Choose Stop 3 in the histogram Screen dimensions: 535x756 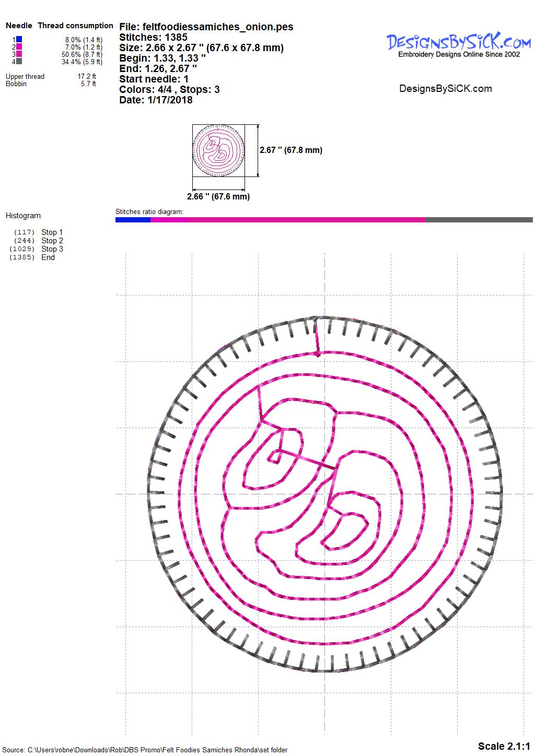pyautogui.click(x=52, y=249)
